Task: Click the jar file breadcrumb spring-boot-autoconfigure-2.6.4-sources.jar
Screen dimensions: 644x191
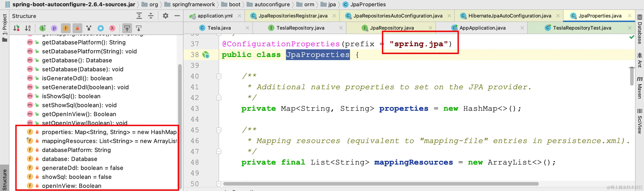Action: click(70, 4)
